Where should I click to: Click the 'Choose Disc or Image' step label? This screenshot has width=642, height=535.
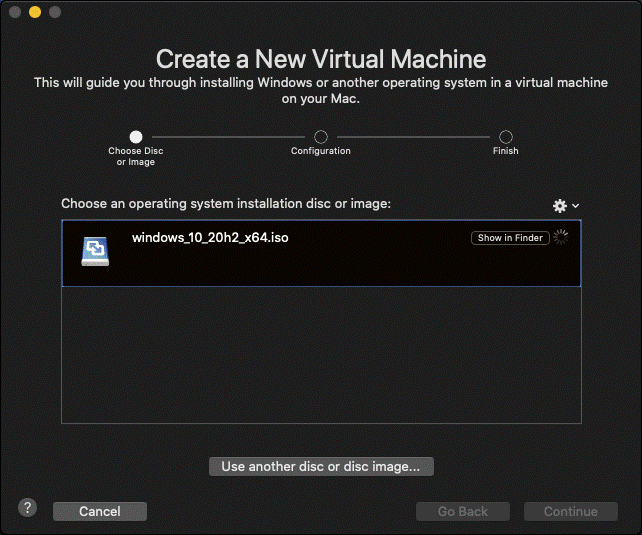(x=136, y=156)
